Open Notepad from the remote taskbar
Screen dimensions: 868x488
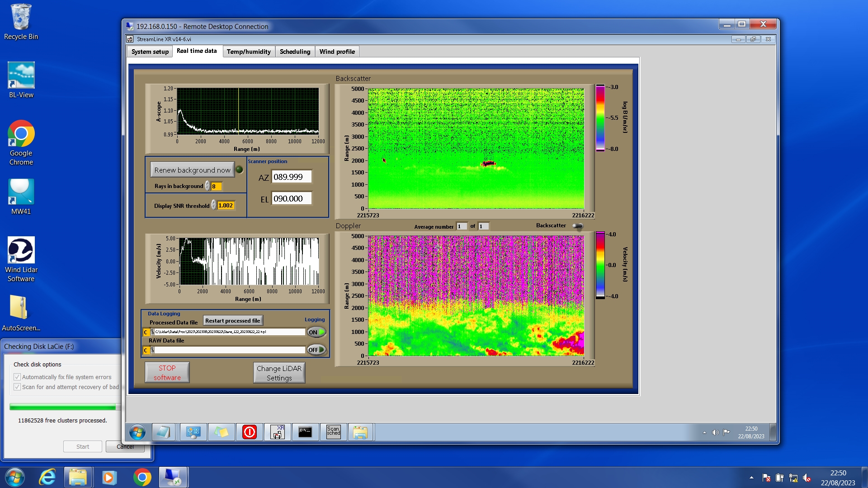[163, 432]
